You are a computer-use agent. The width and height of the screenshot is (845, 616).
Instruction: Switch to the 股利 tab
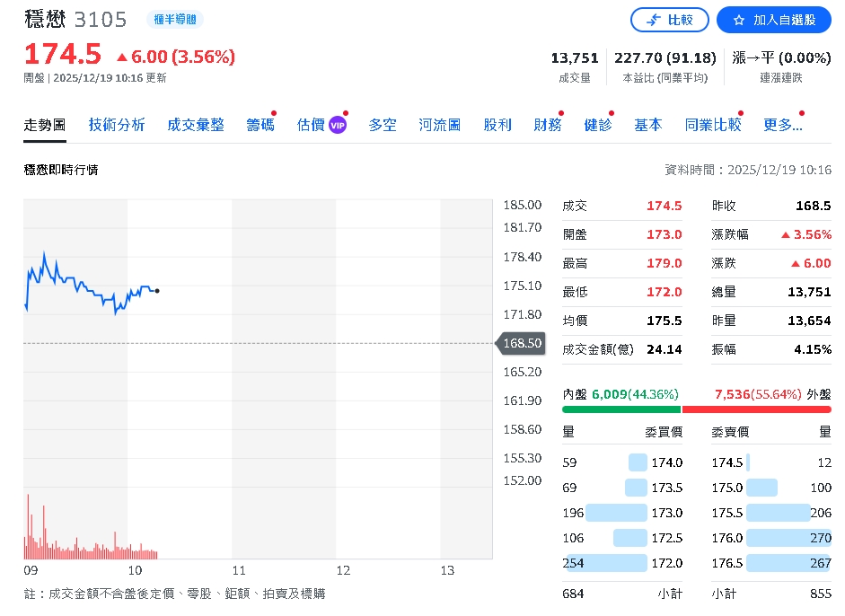pyautogui.click(x=497, y=125)
